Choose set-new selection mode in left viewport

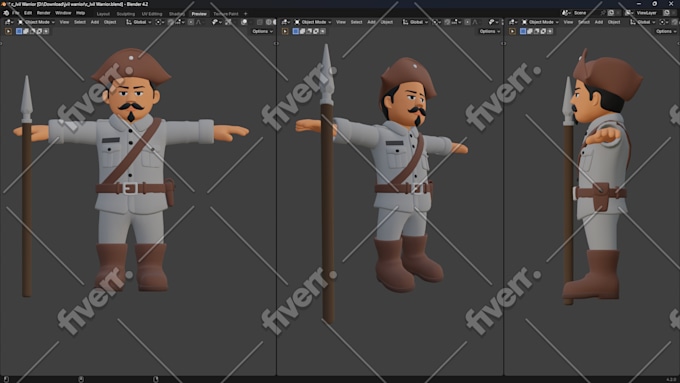click(19, 31)
